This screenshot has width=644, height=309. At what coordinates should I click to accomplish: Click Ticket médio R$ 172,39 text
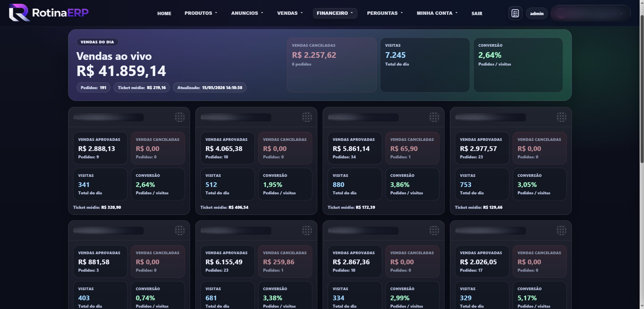(351, 207)
